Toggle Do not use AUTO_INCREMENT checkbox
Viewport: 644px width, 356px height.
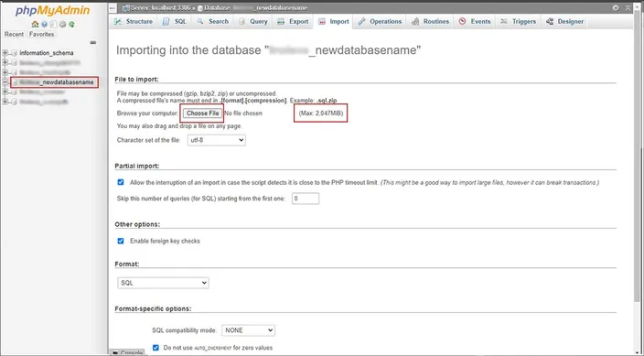point(156,348)
